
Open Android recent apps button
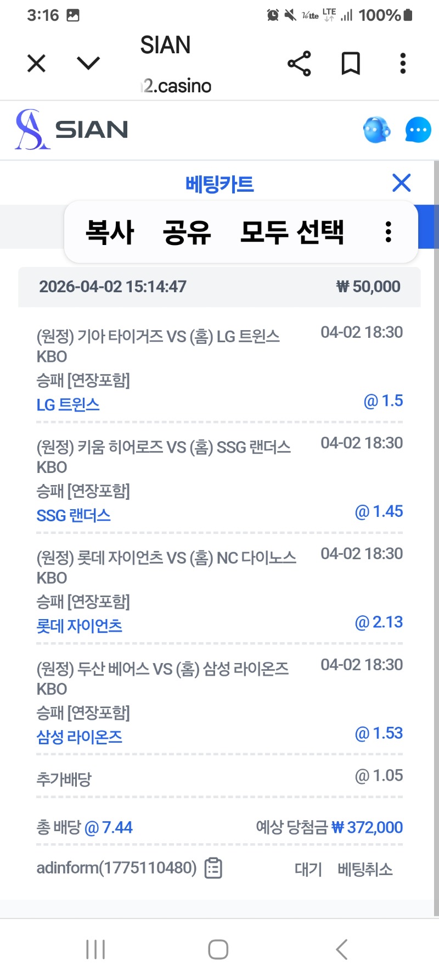95,949
